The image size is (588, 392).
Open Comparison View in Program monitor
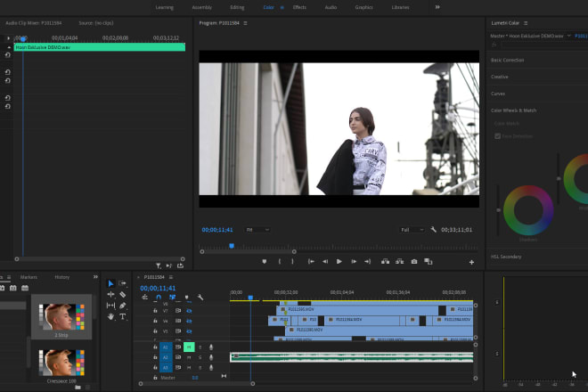click(x=429, y=261)
